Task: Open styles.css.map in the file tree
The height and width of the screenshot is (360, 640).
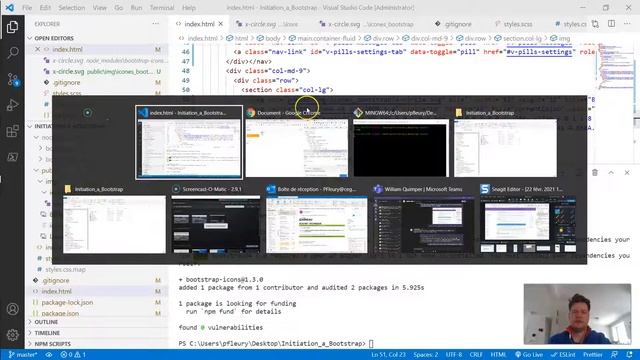Action: tap(65, 269)
